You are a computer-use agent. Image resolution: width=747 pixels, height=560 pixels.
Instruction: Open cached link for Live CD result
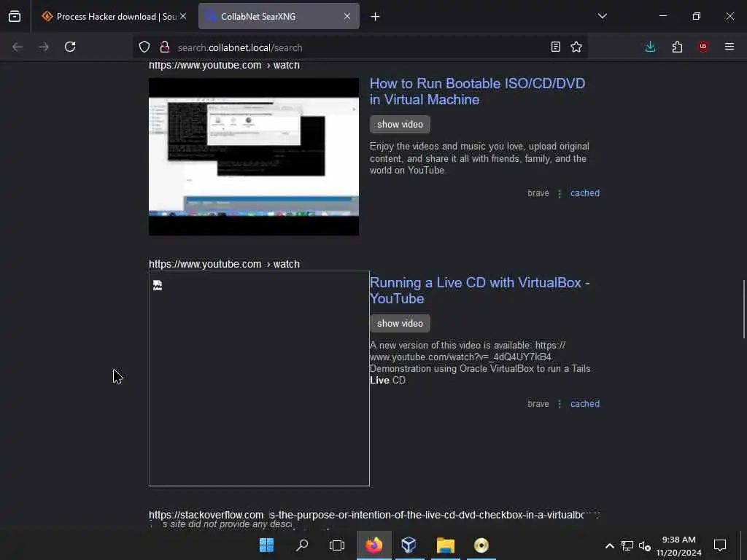(x=585, y=403)
